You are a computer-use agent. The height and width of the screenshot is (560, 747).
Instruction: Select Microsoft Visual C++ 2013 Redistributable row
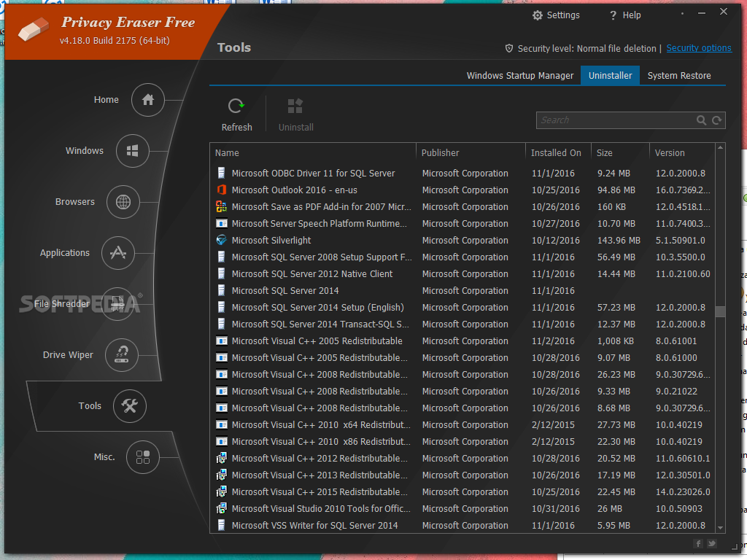tap(462, 475)
